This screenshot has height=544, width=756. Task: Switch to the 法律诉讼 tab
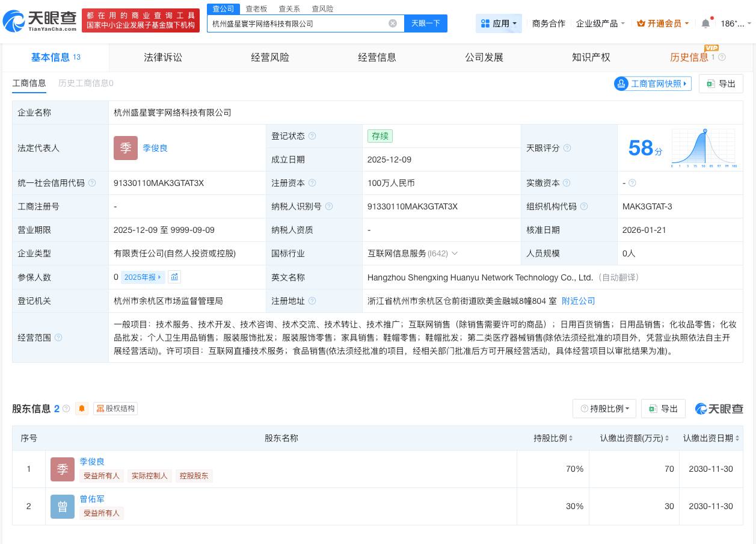tap(163, 57)
